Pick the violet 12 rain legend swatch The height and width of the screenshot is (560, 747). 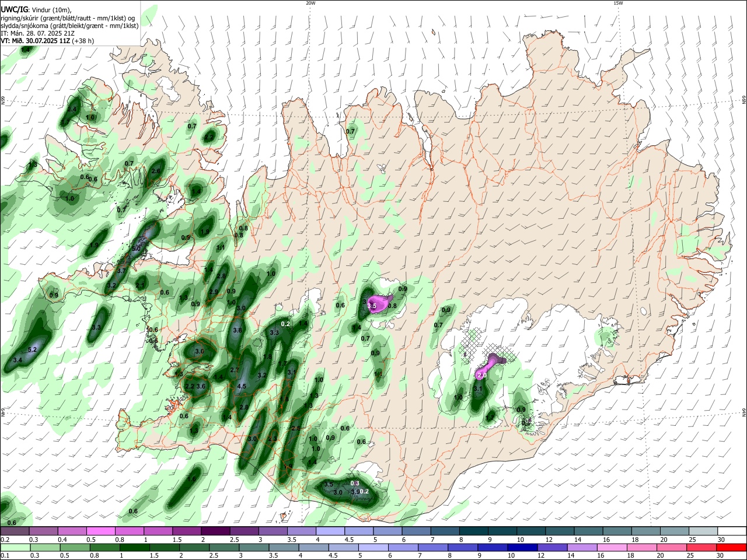pyautogui.click(x=553, y=547)
